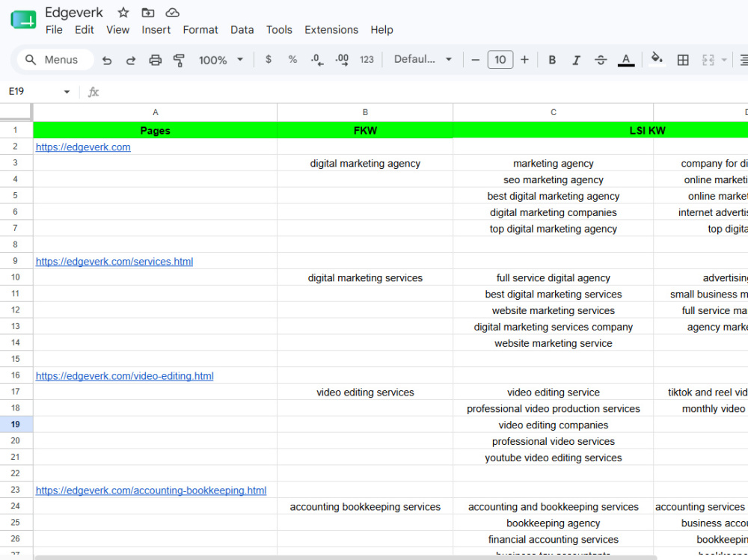The image size is (748, 560).
Task: Open the Data menu
Action: pyautogui.click(x=242, y=30)
